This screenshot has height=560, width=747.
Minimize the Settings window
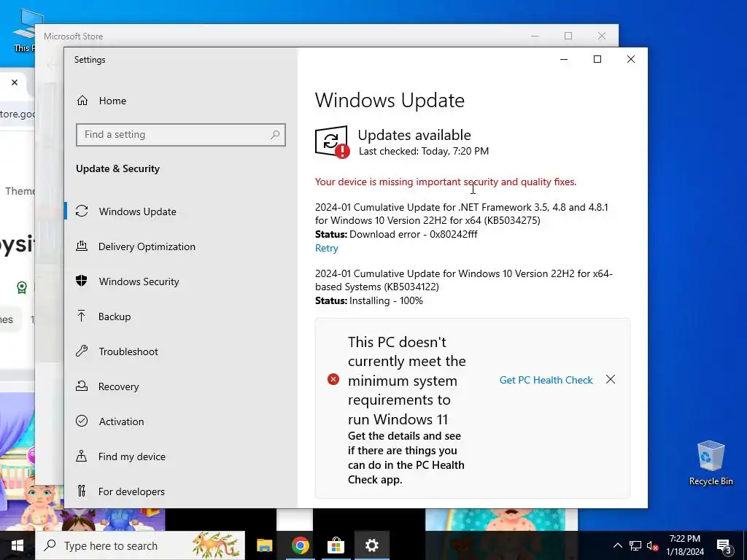click(x=564, y=59)
